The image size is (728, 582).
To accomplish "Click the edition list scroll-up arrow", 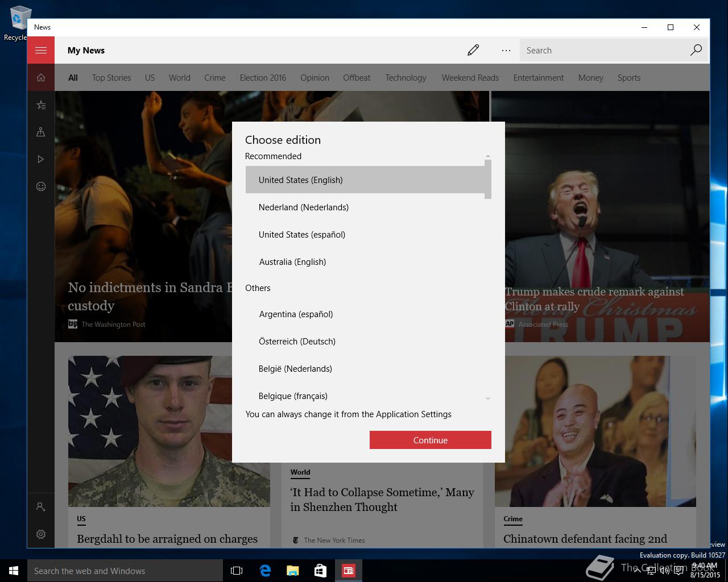I will click(x=488, y=156).
